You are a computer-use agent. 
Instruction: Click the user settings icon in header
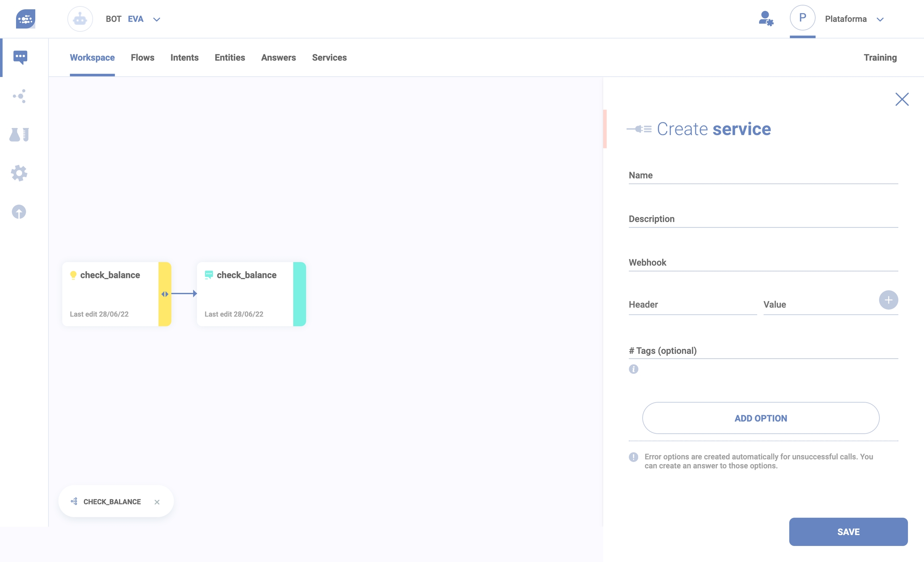pyautogui.click(x=766, y=19)
